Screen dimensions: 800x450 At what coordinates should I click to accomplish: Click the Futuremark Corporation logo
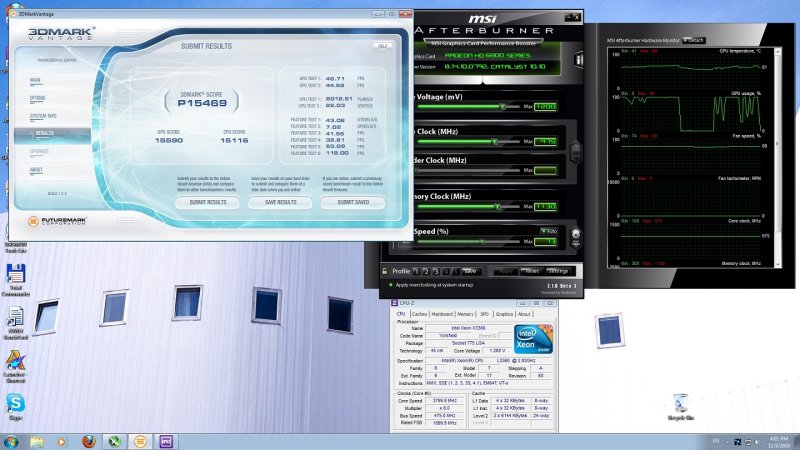click(x=57, y=221)
